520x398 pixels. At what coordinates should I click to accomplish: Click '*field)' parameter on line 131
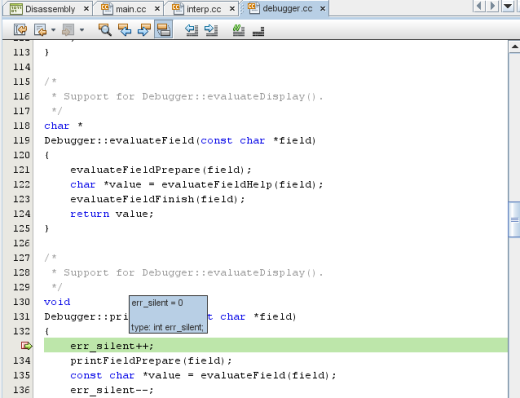(275, 316)
